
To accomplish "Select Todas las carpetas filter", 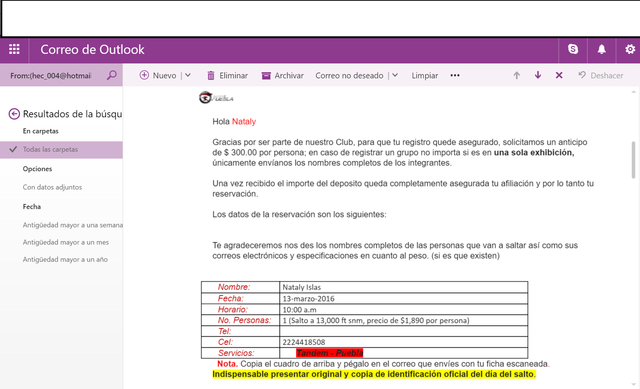I will coord(61,149).
